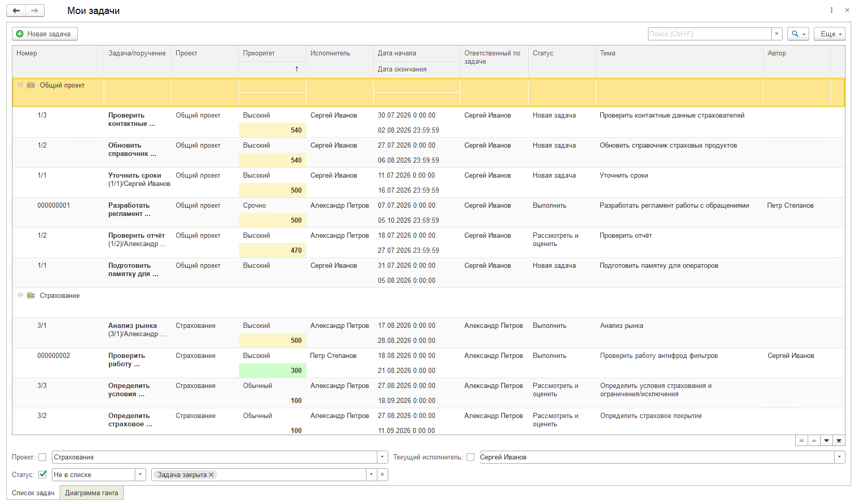This screenshot has width=861, height=504.
Task: Uncheck the Статус filter checkbox
Action: 43,474
